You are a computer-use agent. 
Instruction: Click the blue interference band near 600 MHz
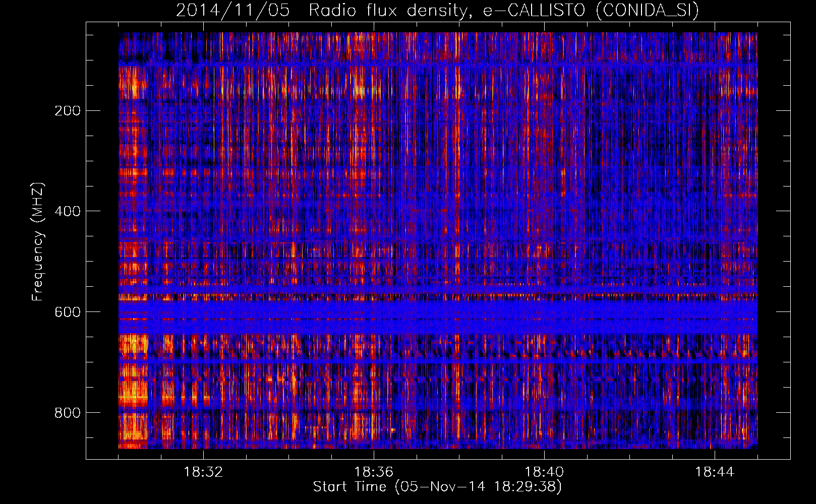pyautogui.click(x=438, y=317)
